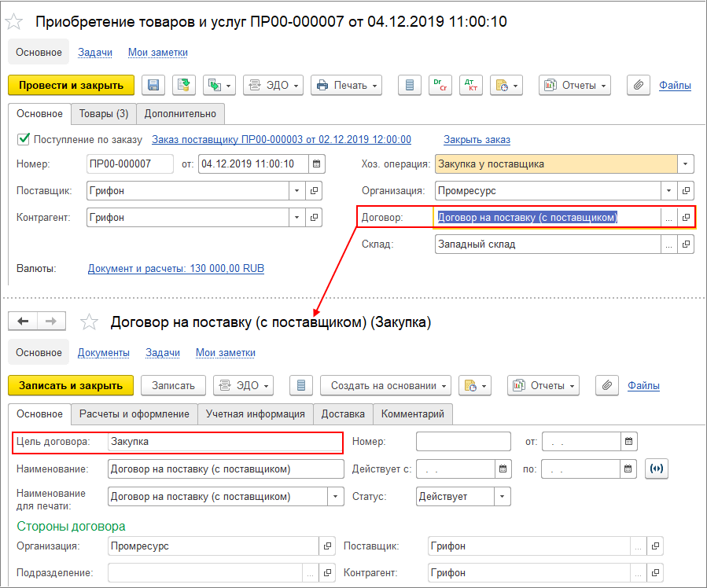The width and height of the screenshot is (707, 588).
Task: Switch to Комментарий tab
Action: pyautogui.click(x=413, y=414)
